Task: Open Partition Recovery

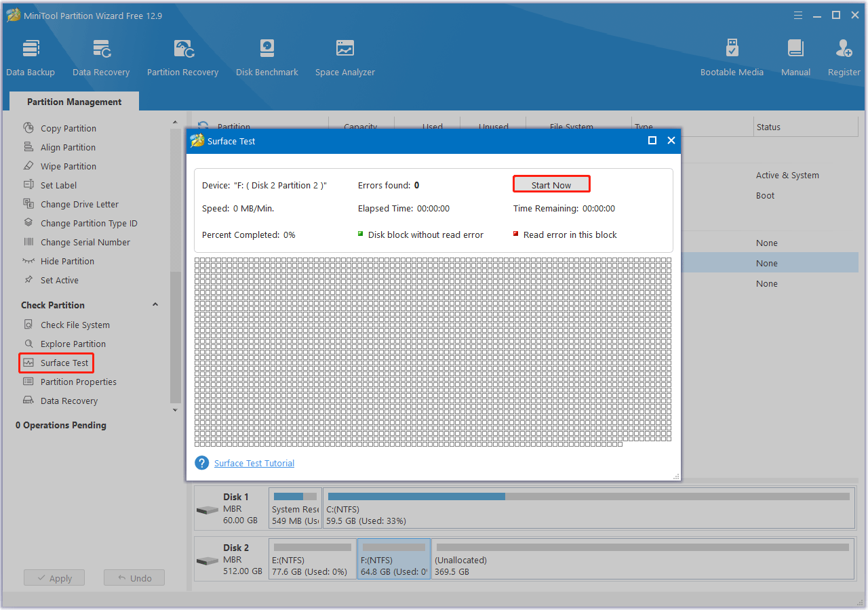Action: tap(182, 58)
